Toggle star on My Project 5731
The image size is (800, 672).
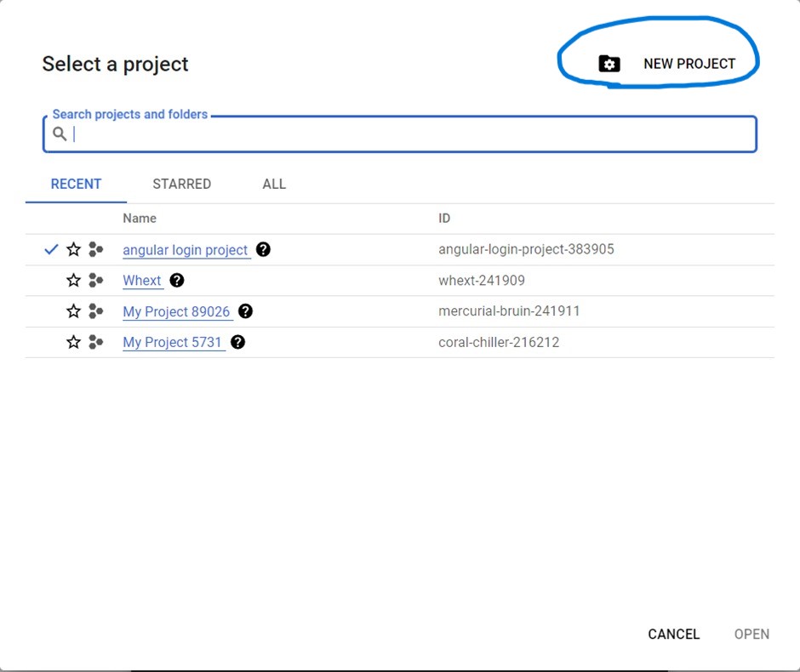tap(74, 342)
